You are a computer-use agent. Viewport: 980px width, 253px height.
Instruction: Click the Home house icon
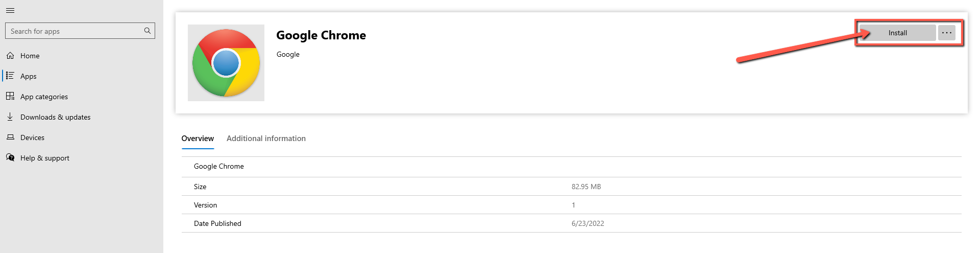click(x=10, y=55)
